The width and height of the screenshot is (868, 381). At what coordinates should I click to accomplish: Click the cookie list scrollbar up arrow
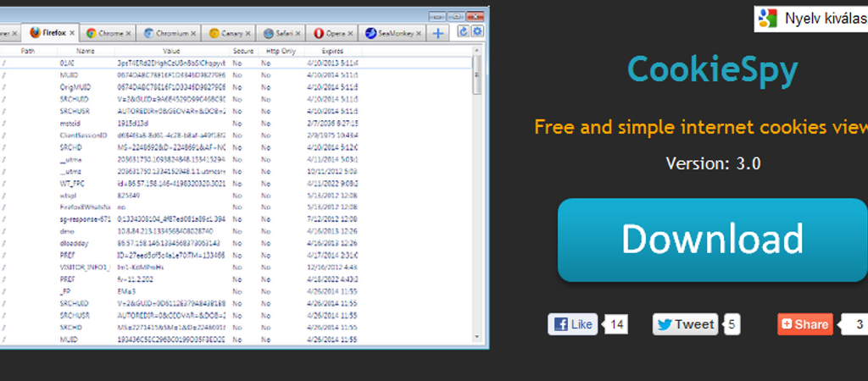[x=476, y=51]
